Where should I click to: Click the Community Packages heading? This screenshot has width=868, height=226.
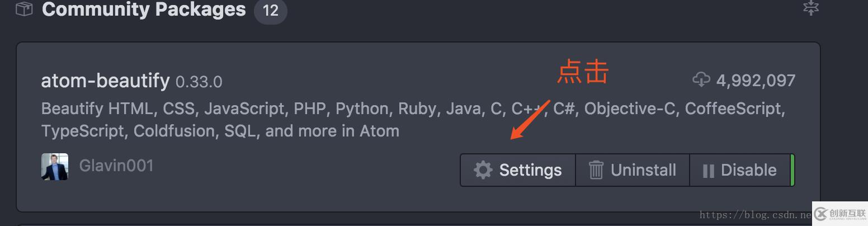coord(144,10)
